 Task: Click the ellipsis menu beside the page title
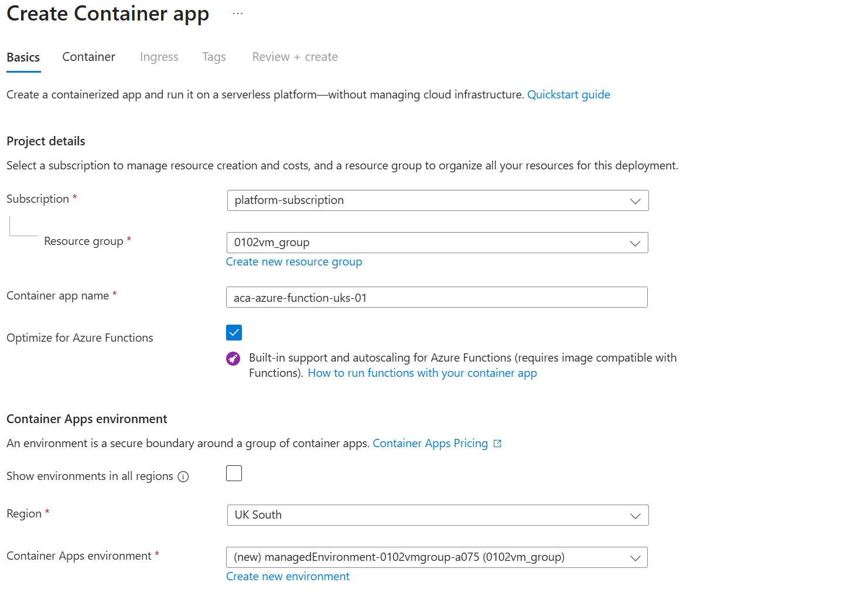(237, 13)
